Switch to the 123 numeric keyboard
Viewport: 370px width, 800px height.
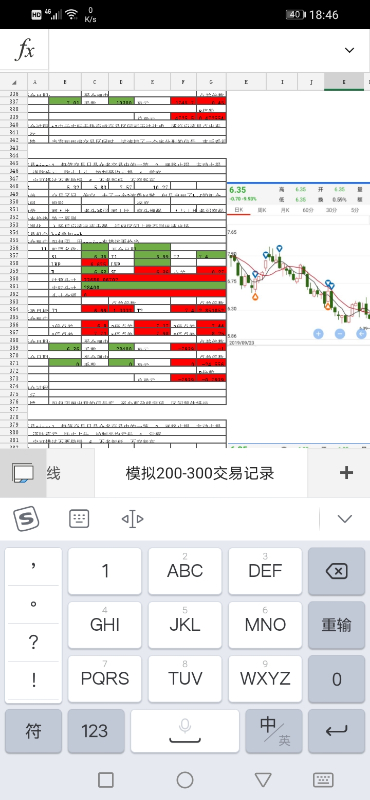95,731
